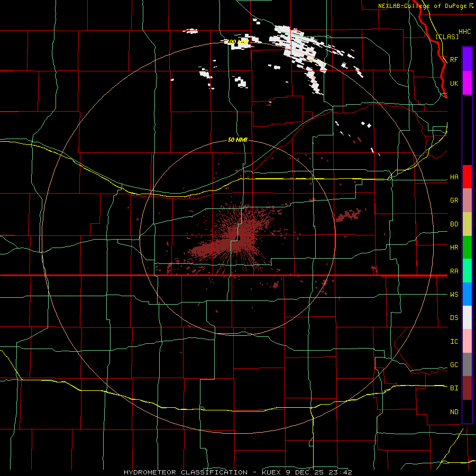Viewport: 476px width, 476px height.
Task: Click the gray GC legend swatch
Action: pyautogui.click(x=467, y=364)
